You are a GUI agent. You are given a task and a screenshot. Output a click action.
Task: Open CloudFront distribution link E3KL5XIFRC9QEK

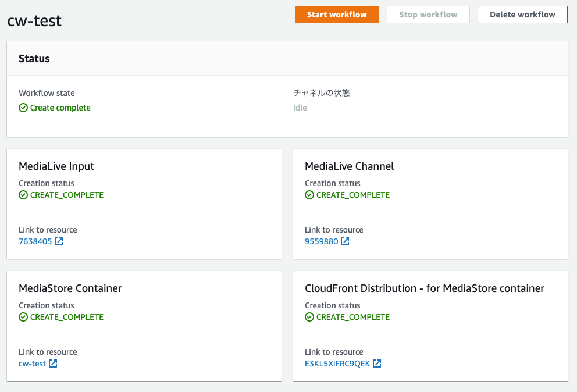(x=337, y=364)
